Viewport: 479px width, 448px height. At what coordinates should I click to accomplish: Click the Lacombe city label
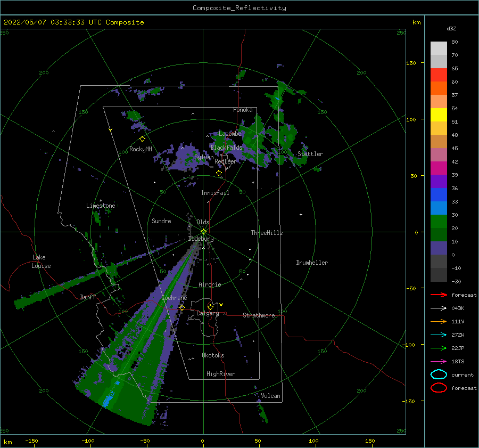coord(230,134)
